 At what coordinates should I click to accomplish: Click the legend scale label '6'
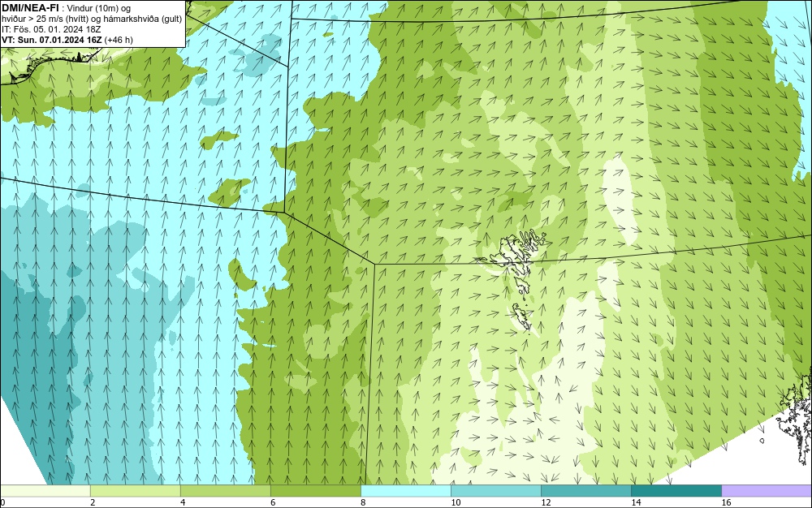273,502
